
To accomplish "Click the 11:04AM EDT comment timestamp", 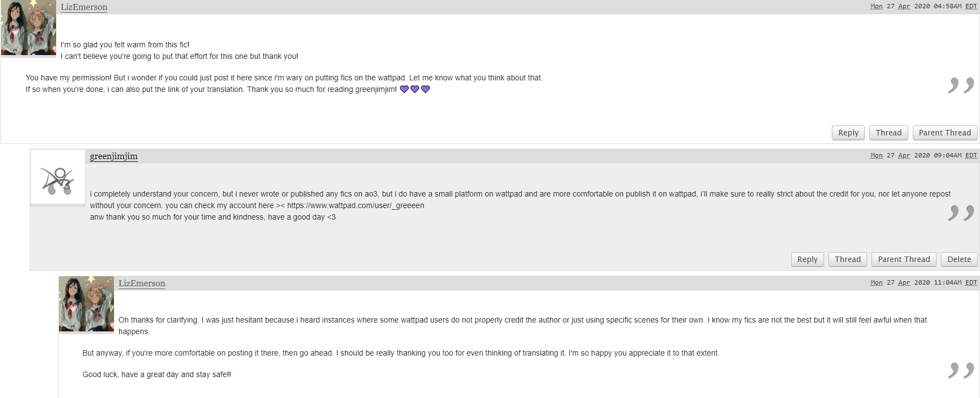I will (x=924, y=283).
